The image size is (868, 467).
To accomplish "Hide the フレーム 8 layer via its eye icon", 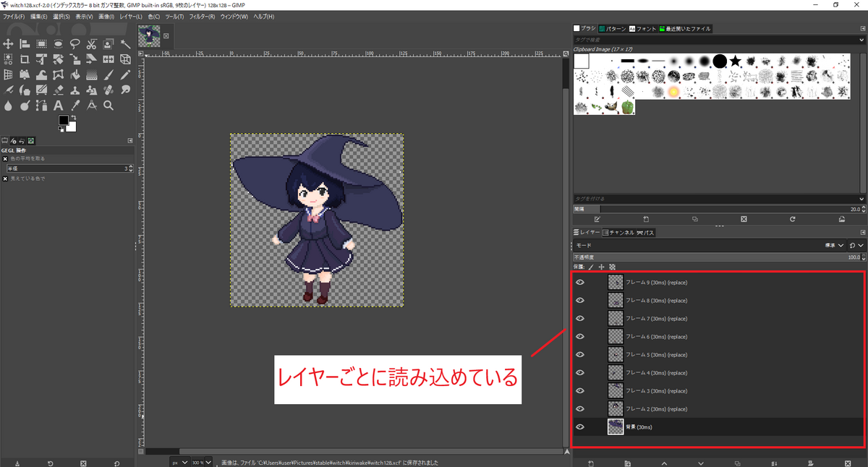I will pyautogui.click(x=579, y=301).
